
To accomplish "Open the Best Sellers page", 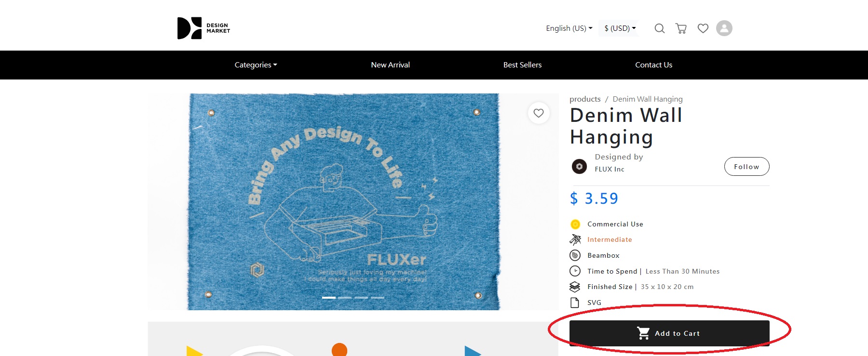I will (x=522, y=65).
